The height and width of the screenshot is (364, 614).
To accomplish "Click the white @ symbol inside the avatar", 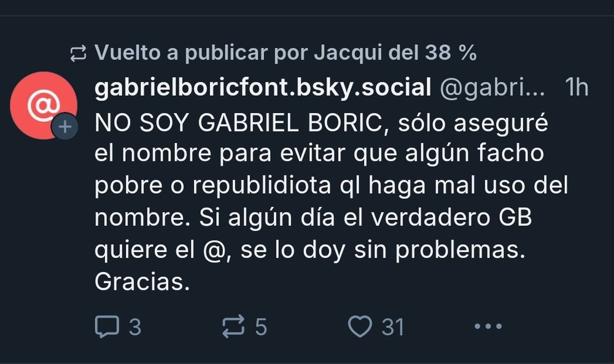I will (x=44, y=105).
